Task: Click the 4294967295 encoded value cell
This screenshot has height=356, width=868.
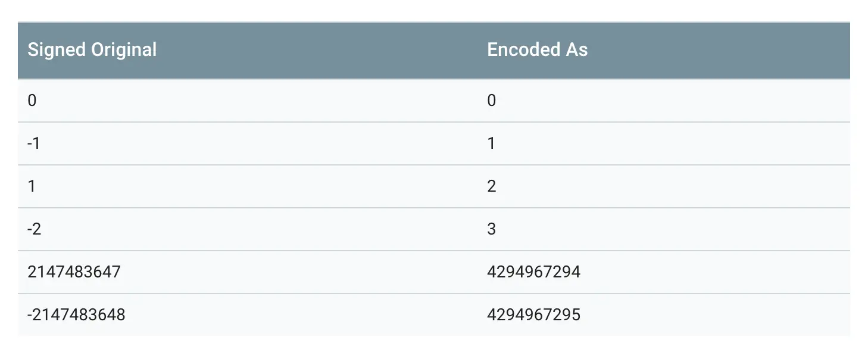Action: [x=533, y=314]
